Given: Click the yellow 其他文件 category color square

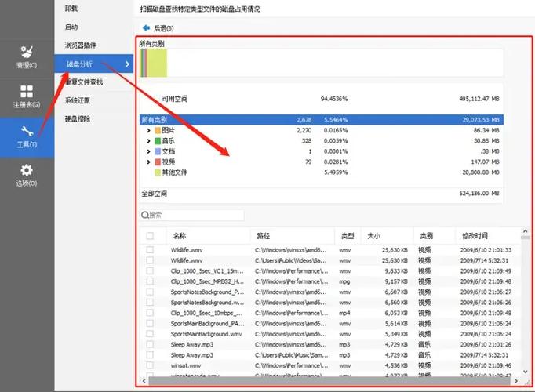Looking at the screenshot, I should (158, 172).
